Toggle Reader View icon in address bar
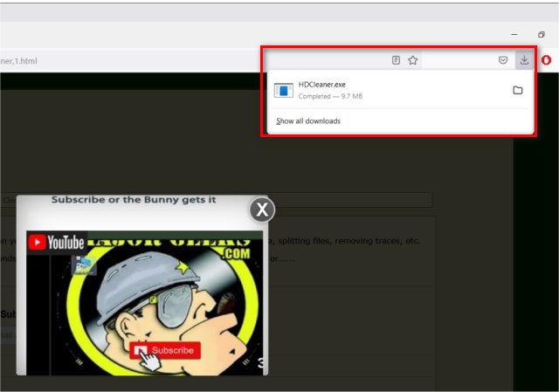 396,60
